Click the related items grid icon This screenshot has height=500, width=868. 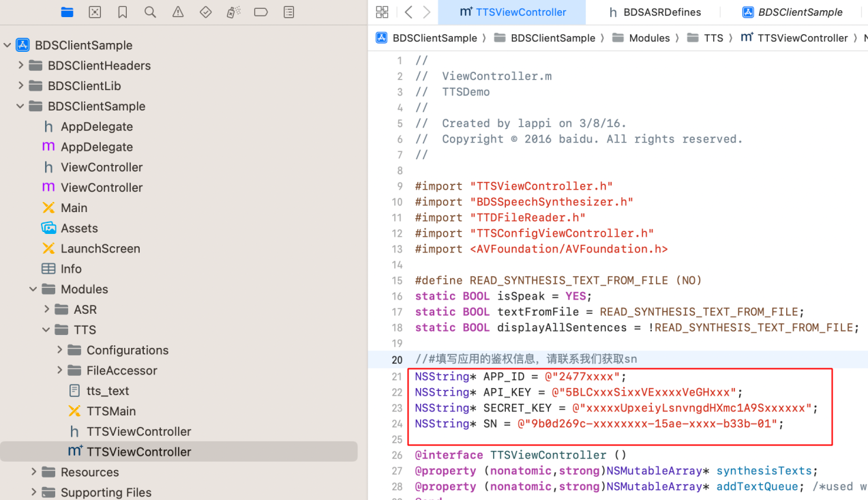pyautogui.click(x=382, y=12)
